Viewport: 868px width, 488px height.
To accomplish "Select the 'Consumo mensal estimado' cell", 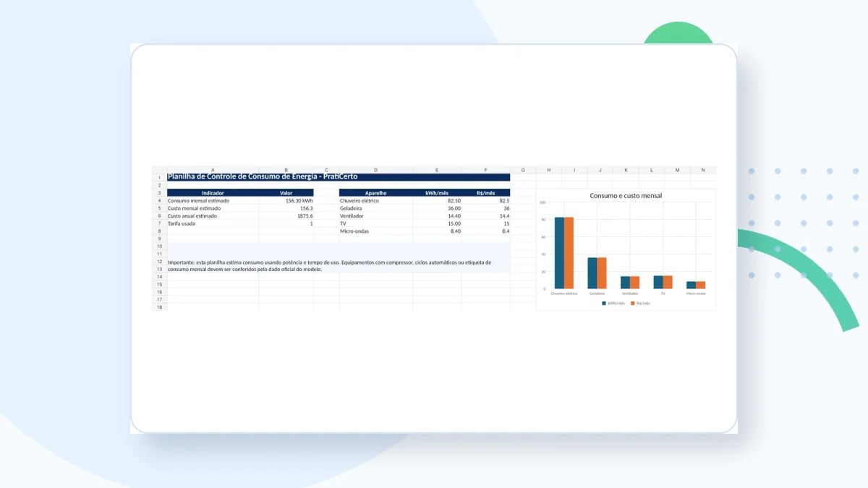I will point(213,201).
